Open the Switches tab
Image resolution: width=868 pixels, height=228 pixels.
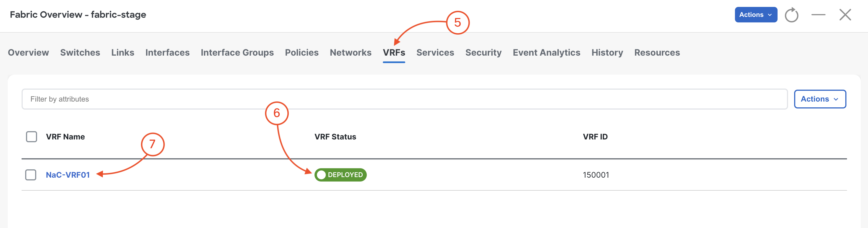[x=80, y=53]
